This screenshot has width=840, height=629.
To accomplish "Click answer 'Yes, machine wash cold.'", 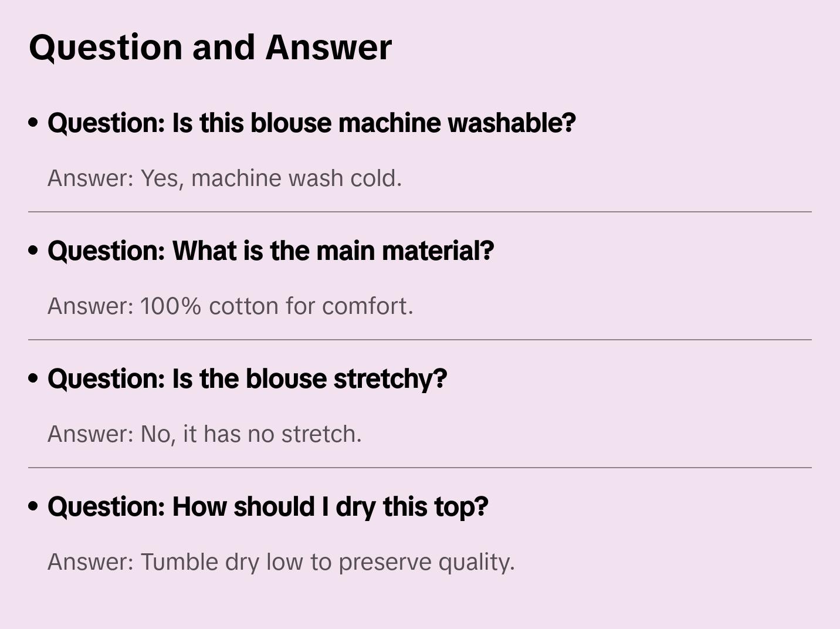I will coord(225,178).
